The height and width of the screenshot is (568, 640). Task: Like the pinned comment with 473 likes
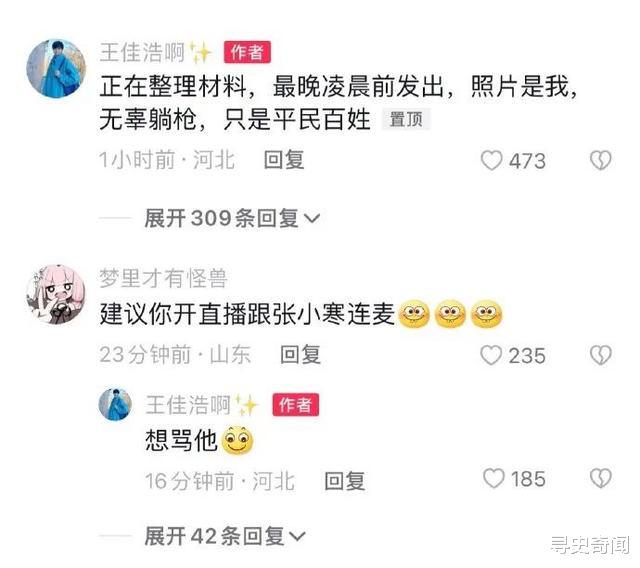pos(491,160)
